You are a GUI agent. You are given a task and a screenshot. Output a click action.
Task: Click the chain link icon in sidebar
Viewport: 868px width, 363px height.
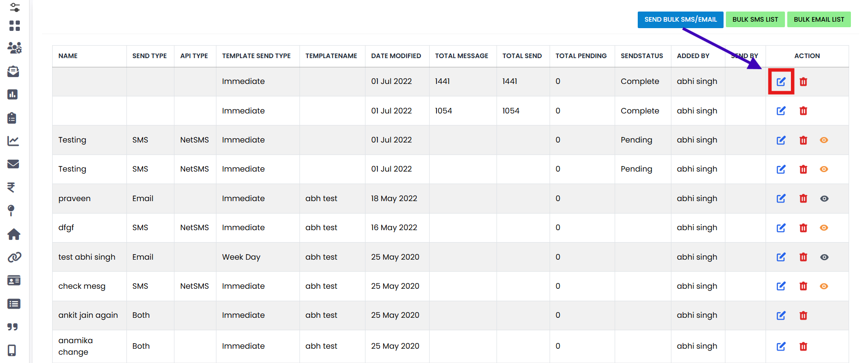(x=14, y=257)
